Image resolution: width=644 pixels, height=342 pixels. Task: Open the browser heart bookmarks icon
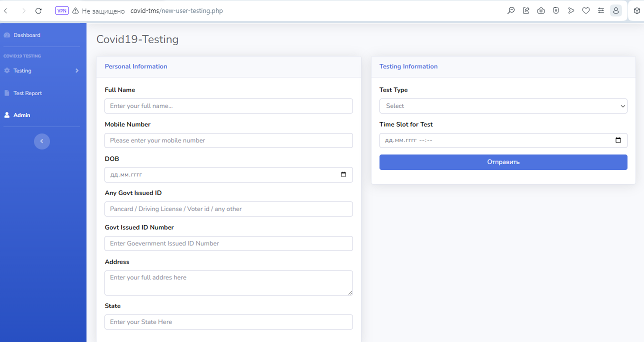586,10
